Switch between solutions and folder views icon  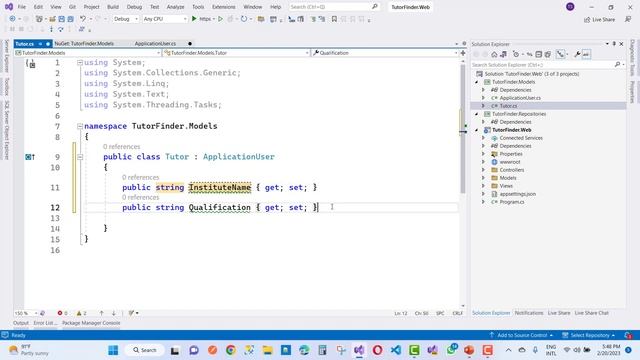click(504, 54)
